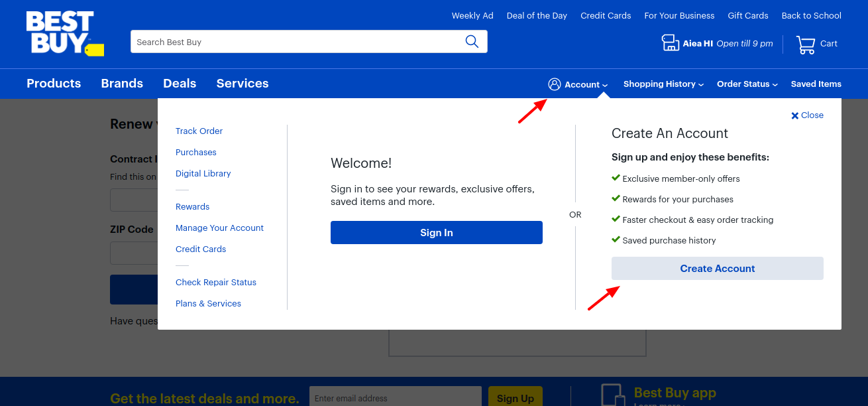Open Digital Library link
Screen dimensions: 868x406
pos(203,174)
